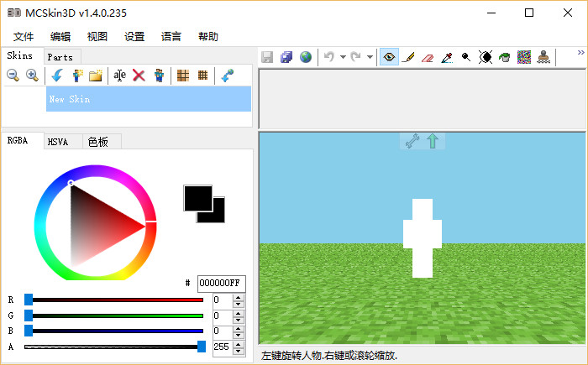Save all skins
Viewport: 588px width, 365px height.
point(286,57)
